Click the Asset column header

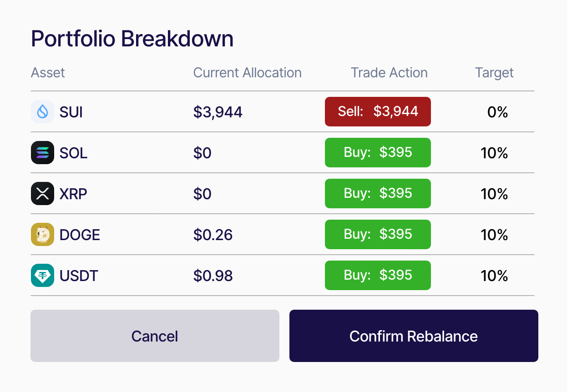pos(48,73)
